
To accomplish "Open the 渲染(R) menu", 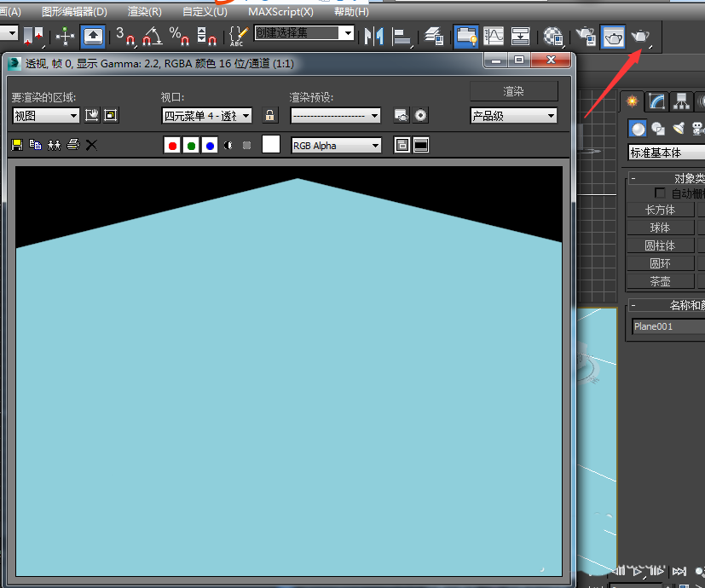I will coord(144,12).
